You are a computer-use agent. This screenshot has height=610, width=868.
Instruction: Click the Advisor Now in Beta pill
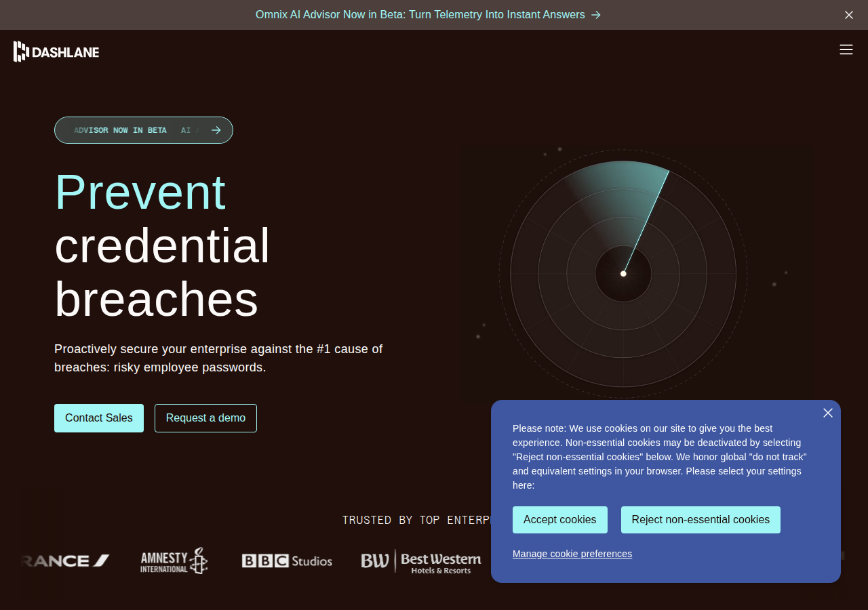point(144,130)
